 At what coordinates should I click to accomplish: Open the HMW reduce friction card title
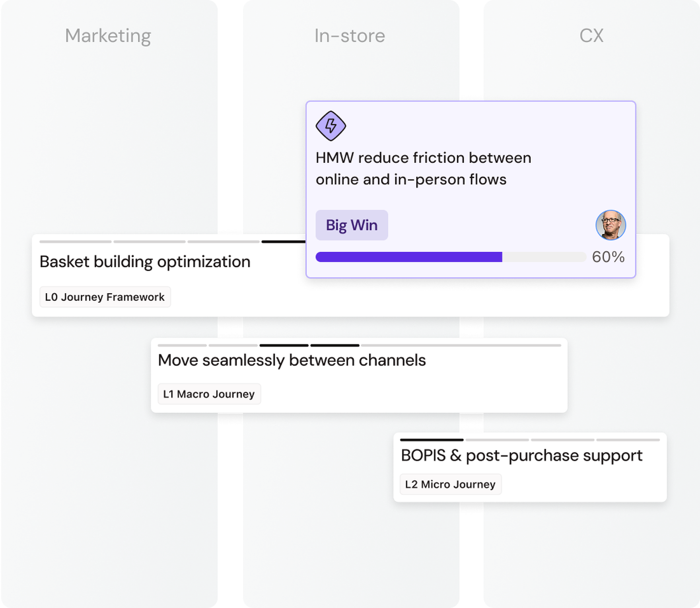click(x=423, y=169)
